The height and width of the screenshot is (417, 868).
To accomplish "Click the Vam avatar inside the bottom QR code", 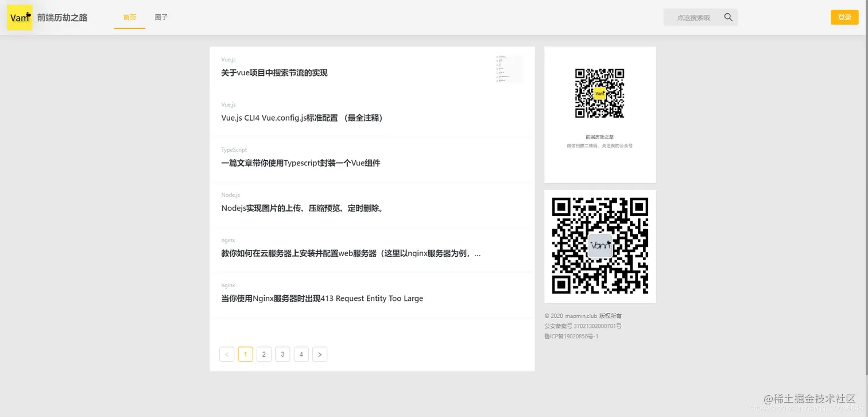I will [599, 246].
